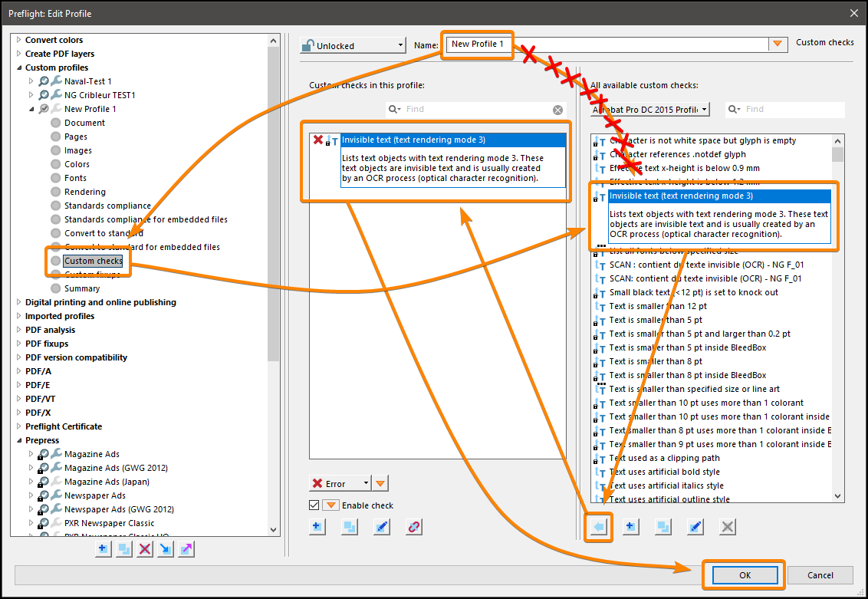Image resolution: width=868 pixels, height=599 pixels.
Task: Click the Cancel button
Action: click(820, 574)
